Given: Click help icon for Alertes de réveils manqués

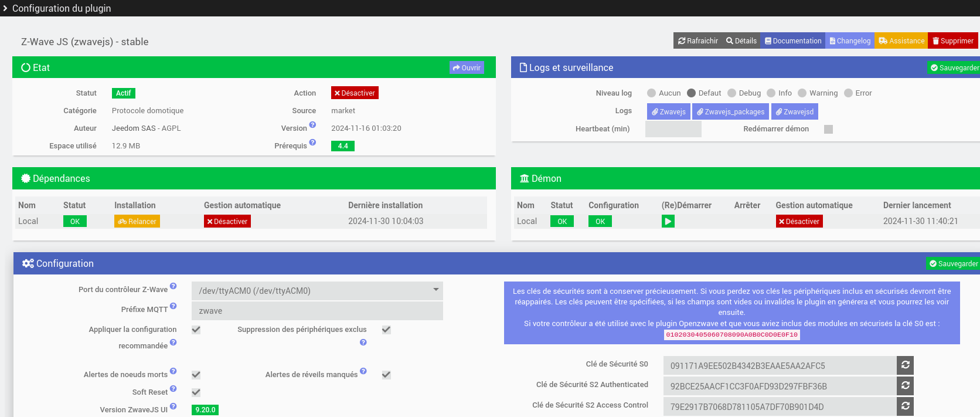Looking at the screenshot, I should (363, 371).
